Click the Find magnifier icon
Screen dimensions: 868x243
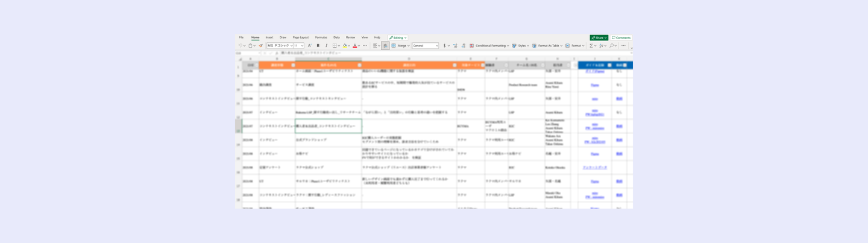pos(611,46)
